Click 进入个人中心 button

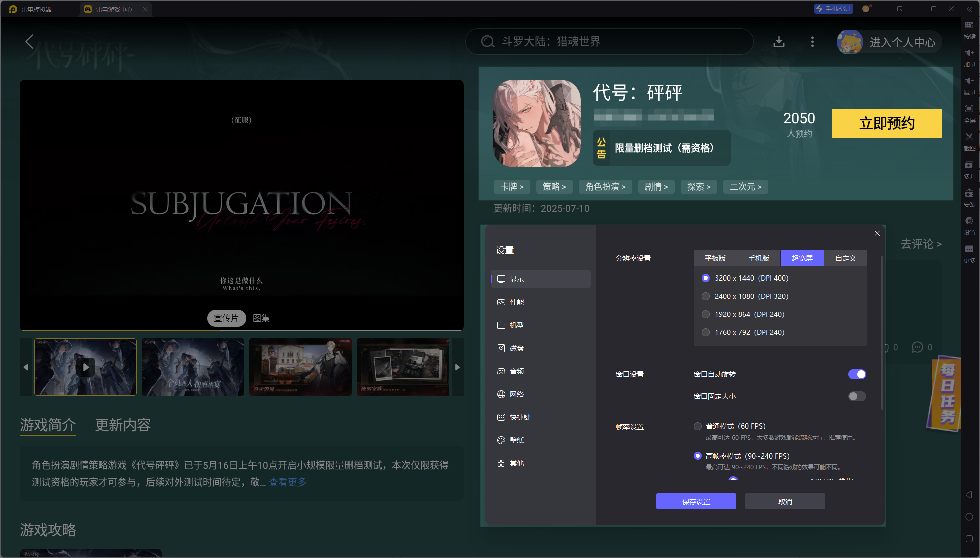902,42
